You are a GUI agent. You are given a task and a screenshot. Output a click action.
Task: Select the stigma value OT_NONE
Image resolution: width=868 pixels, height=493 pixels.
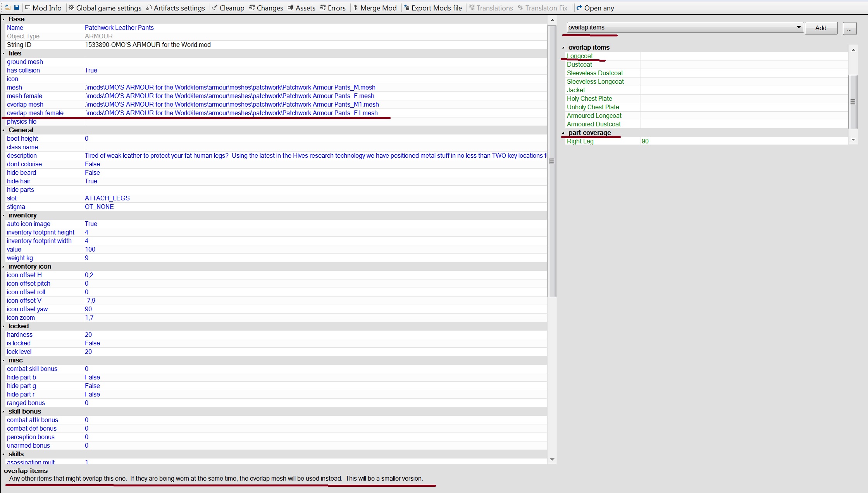click(99, 207)
